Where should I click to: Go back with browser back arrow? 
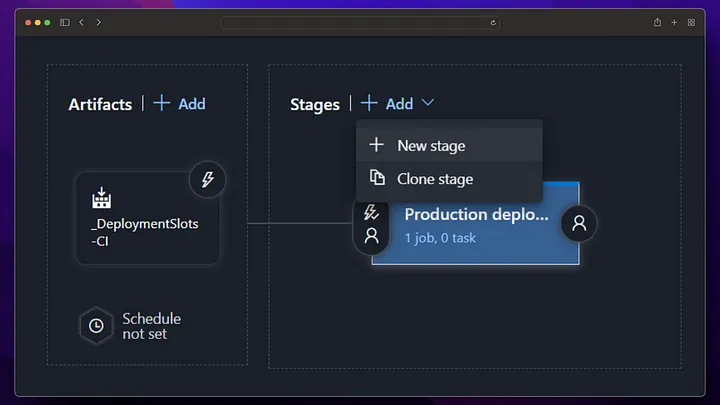[81, 22]
